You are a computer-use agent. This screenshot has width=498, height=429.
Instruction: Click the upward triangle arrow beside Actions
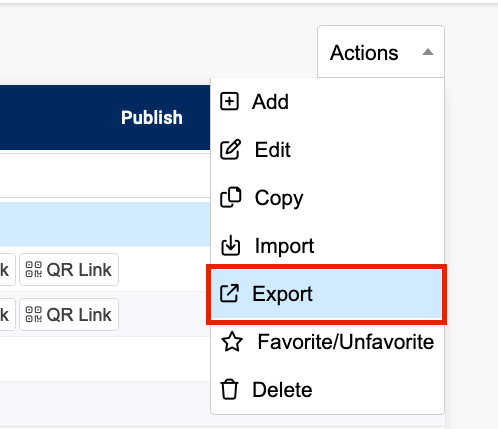pos(428,52)
